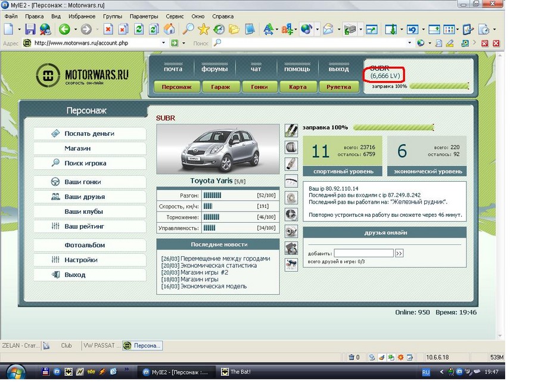Click the Разгон stat bar

click(x=212, y=195)
